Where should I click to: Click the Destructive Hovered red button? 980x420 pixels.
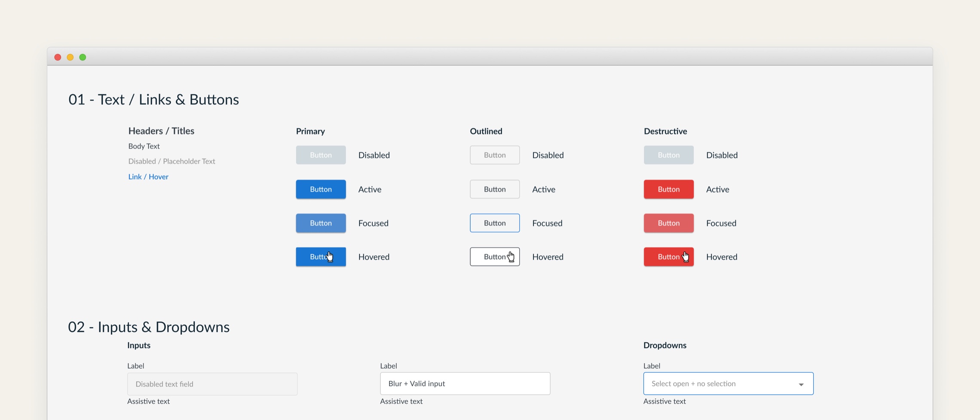pos(669,257)
